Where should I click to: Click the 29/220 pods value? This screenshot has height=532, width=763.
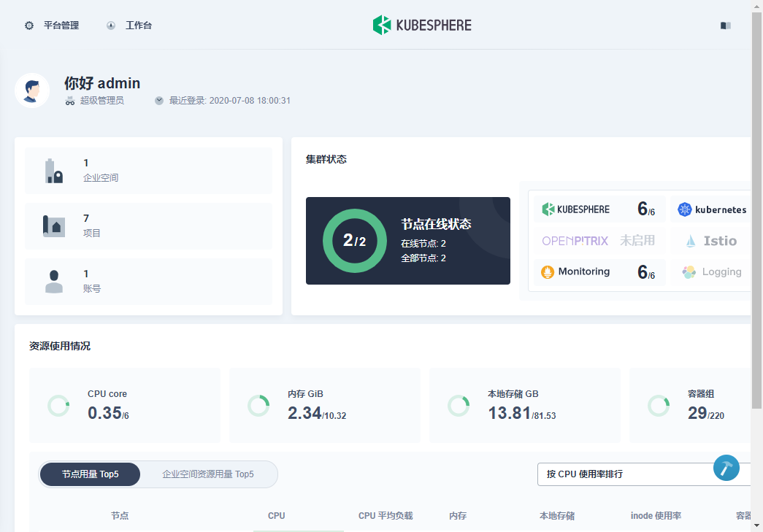click(705, 413)
